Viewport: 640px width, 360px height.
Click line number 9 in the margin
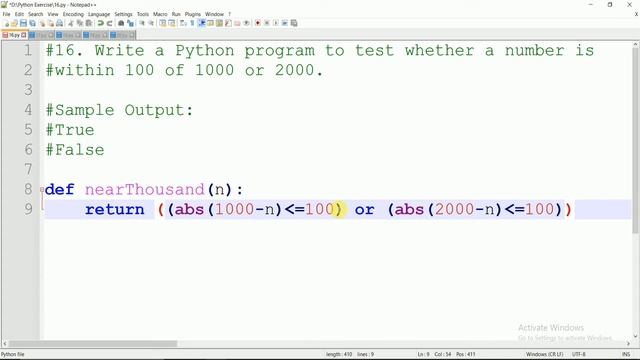tap(28, 209)
